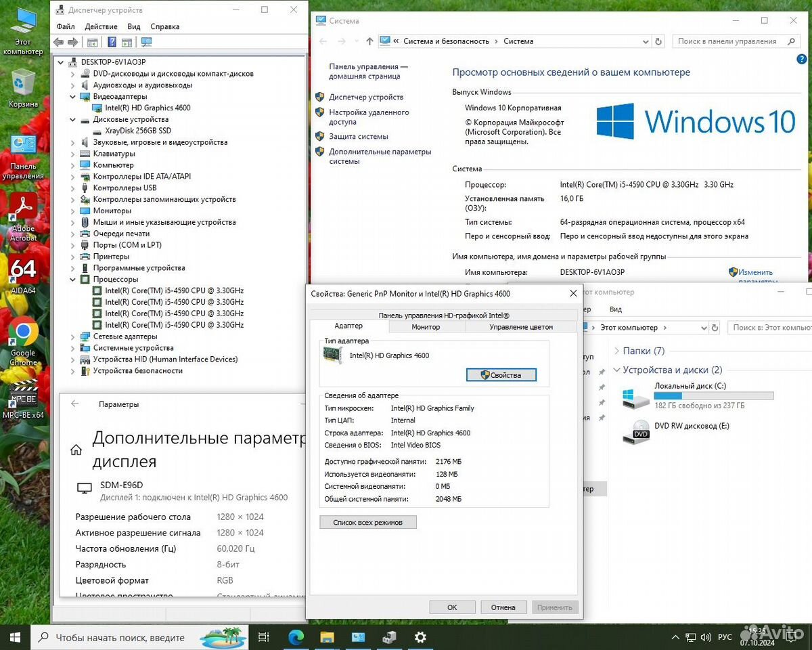Click the Список всех режимов button
This screenshot has width=812, height=650.
[368, 523]
